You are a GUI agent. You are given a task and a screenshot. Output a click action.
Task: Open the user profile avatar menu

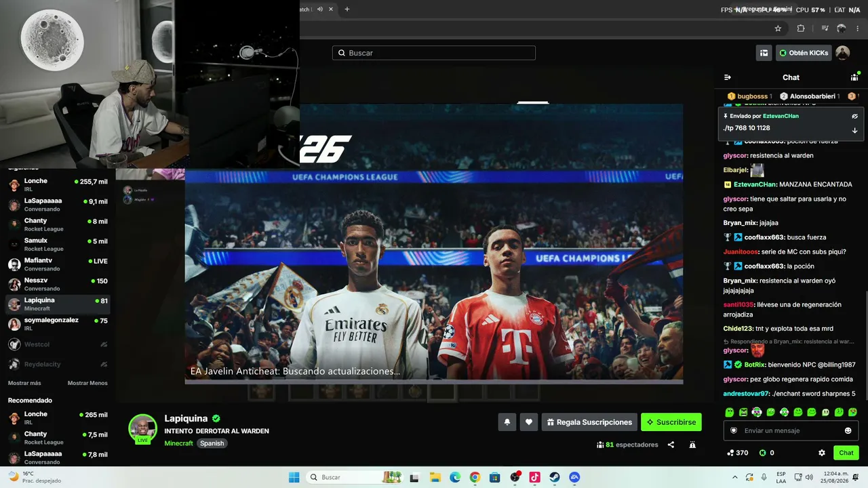click(x=842, y=53)
